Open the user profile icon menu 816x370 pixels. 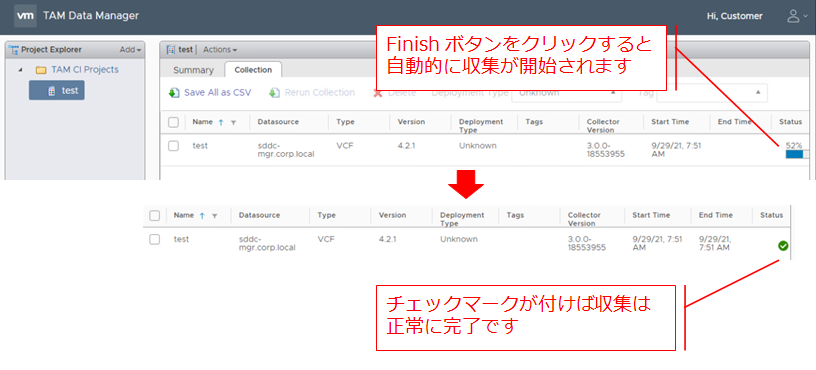coord(796,16)
